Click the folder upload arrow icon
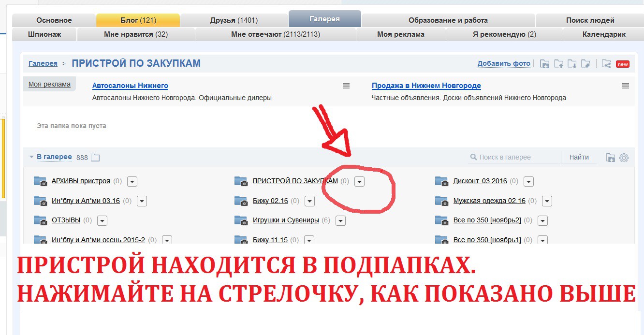Image resolution: width=644 pixels, height=335 pixels. point(558,64)
